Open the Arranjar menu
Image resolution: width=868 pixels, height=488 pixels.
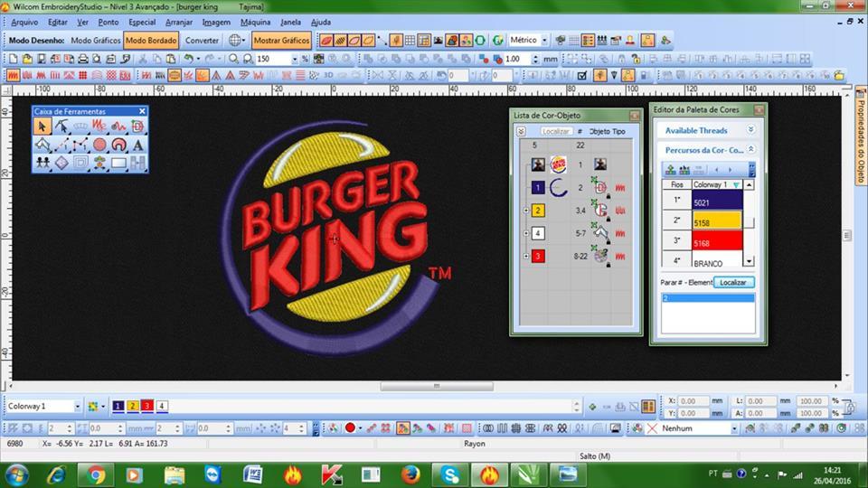point(179,22)
